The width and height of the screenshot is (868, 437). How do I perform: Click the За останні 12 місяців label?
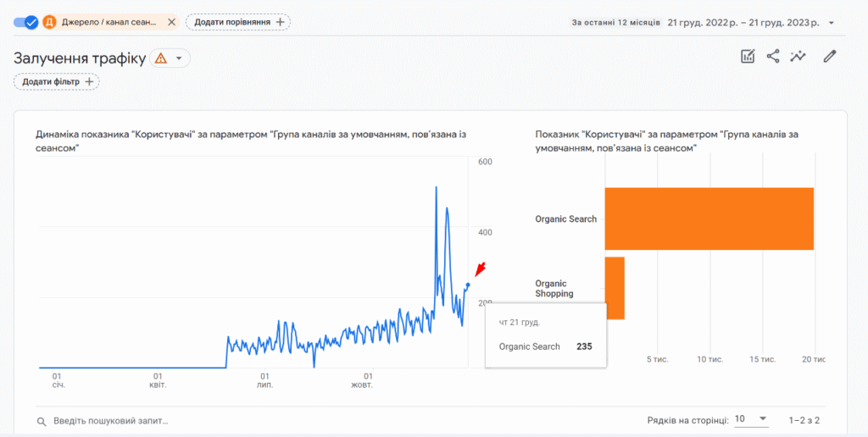(615, 23)
